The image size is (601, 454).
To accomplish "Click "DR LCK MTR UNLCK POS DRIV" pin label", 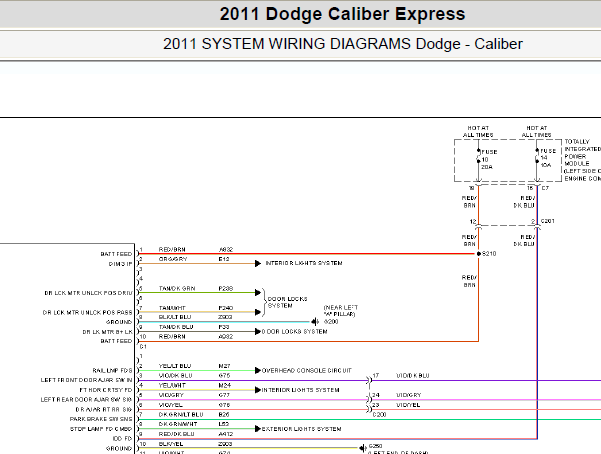I will (x=89, y=293).
